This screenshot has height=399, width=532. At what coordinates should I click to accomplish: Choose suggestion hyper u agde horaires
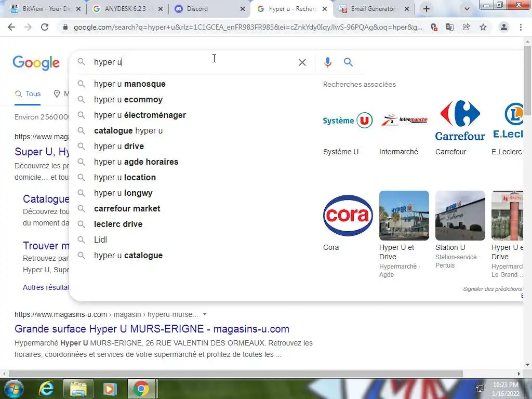136,162
